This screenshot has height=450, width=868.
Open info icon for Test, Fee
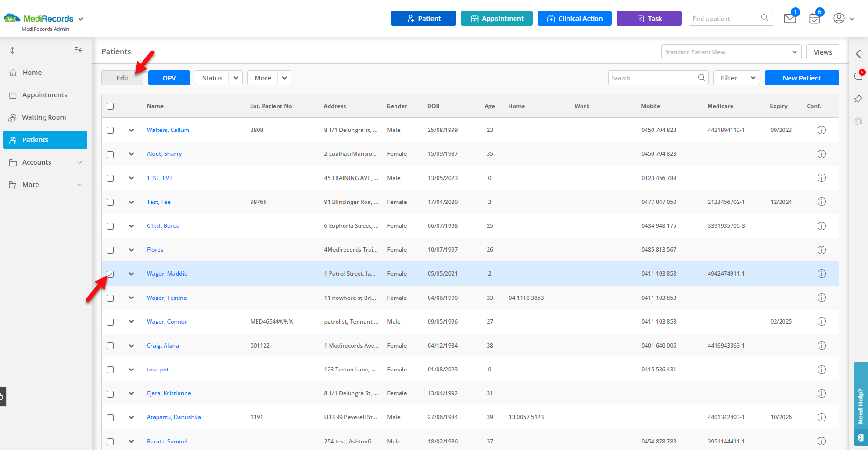tap(821, 202)
